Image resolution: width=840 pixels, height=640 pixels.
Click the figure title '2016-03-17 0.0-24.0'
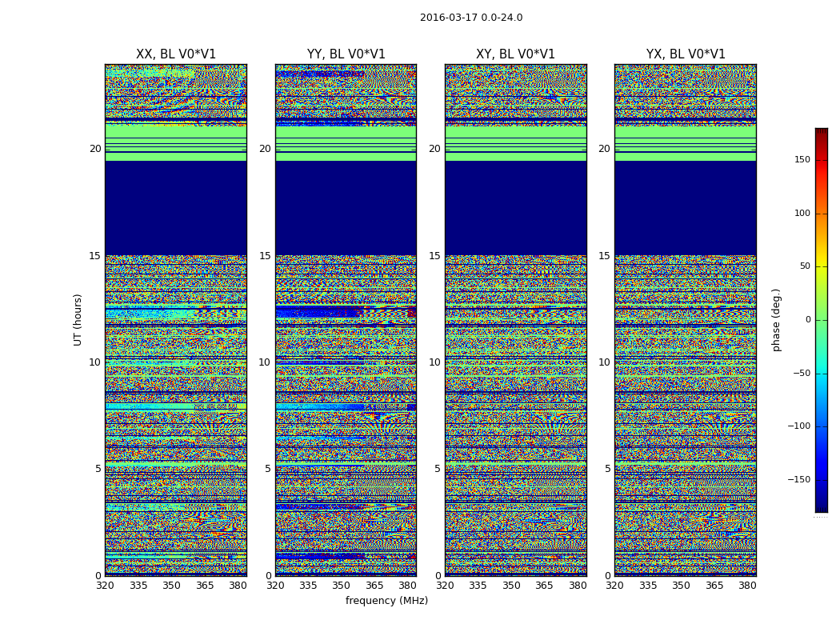(471, 17)
